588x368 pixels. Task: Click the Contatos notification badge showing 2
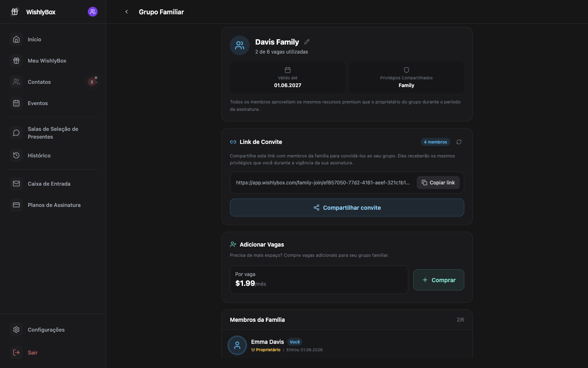(x=92, y=82)
